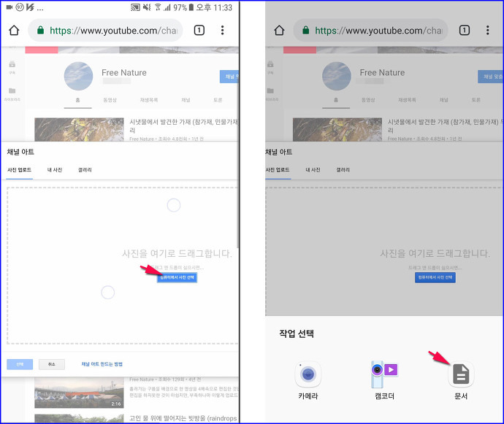Select 내 사진 tab in left dialog

coord(55,170)
